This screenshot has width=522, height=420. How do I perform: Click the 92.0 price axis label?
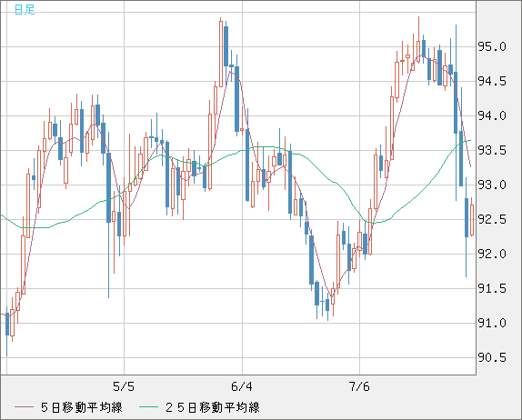pyautogui.click(x=492, y=254)
